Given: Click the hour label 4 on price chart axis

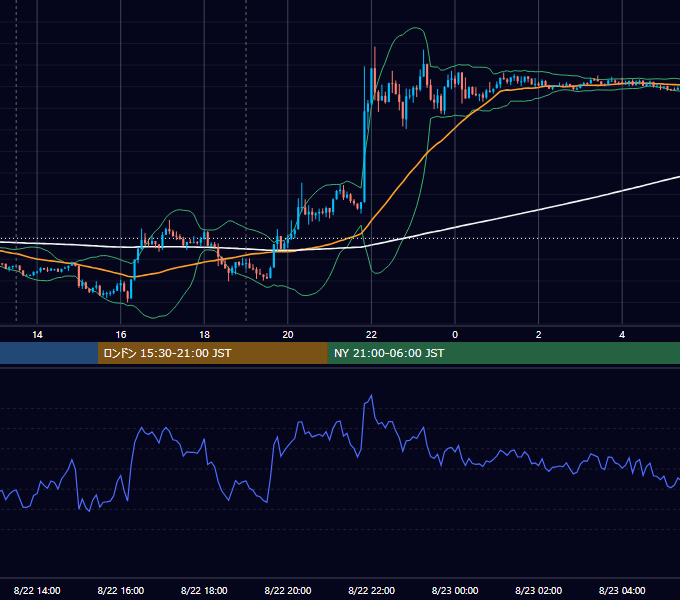Looking at the screenshot, I should [622, 335].
